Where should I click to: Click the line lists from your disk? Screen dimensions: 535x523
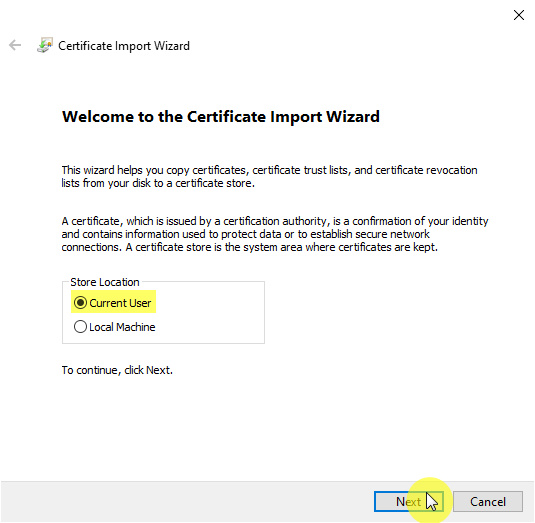(158, 183)
